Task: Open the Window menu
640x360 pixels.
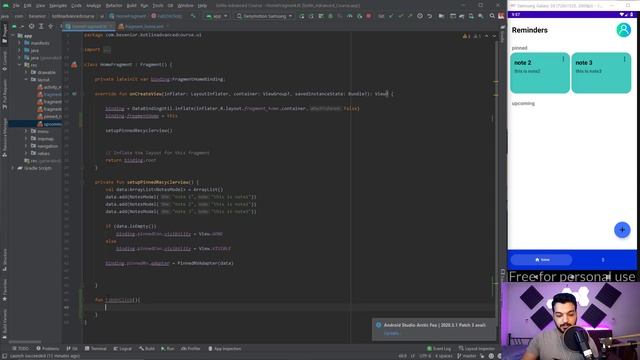Action: click(185, 6)
